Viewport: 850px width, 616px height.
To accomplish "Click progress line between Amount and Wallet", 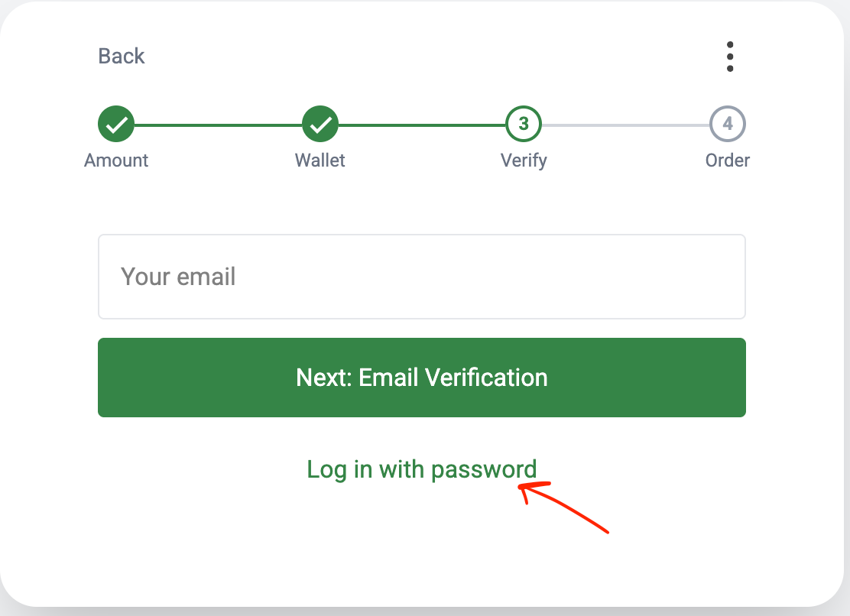I will click(218, 124).
